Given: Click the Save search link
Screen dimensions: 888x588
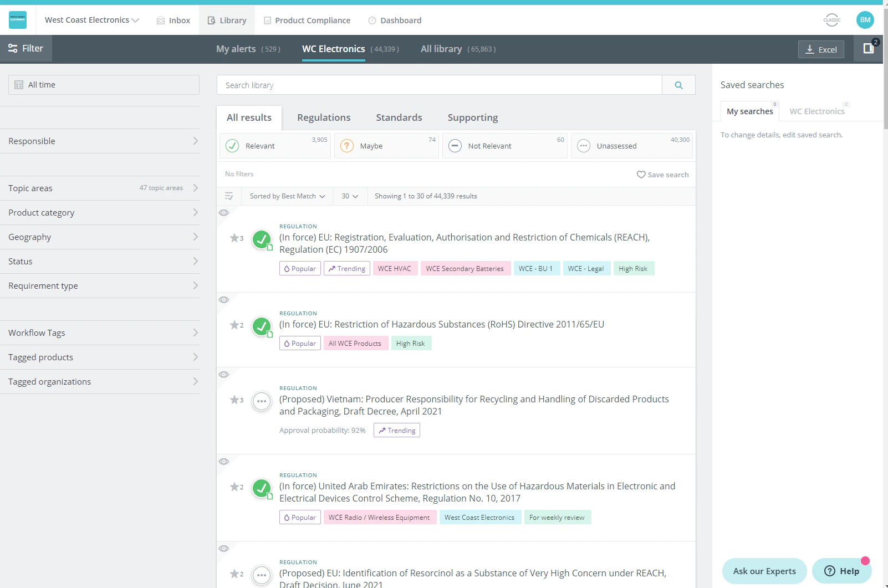Looking at the screenshot, I should pyautogui.click(x=662, y=175).
